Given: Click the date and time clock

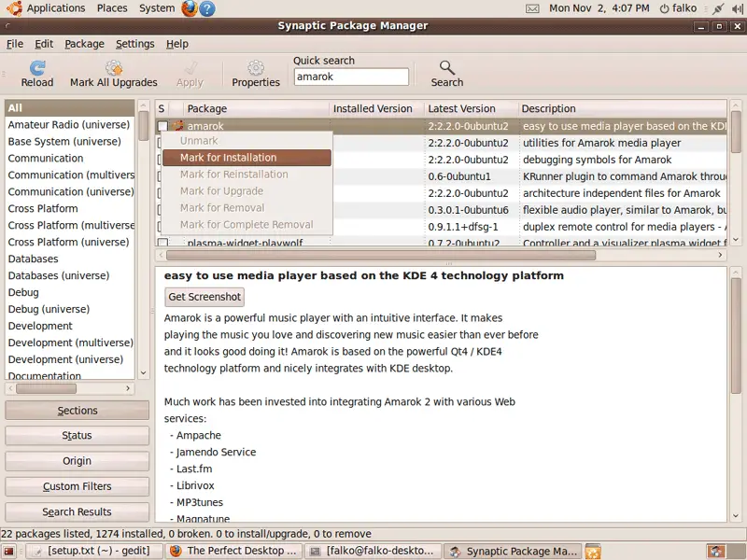Looking at the screenshot, I should [x=599, y=8].
